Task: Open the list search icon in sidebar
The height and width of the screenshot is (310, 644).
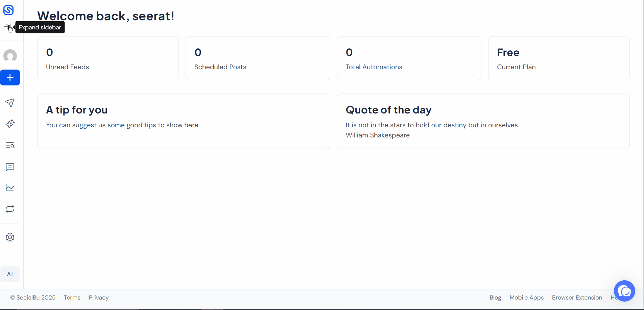Action: (x=10, y=145)
